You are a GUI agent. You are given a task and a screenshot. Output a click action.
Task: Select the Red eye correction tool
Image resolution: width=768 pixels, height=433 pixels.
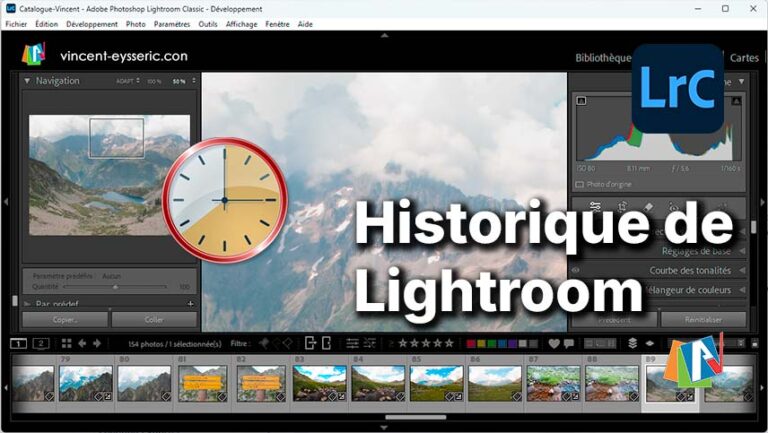[x=674, y=208]
